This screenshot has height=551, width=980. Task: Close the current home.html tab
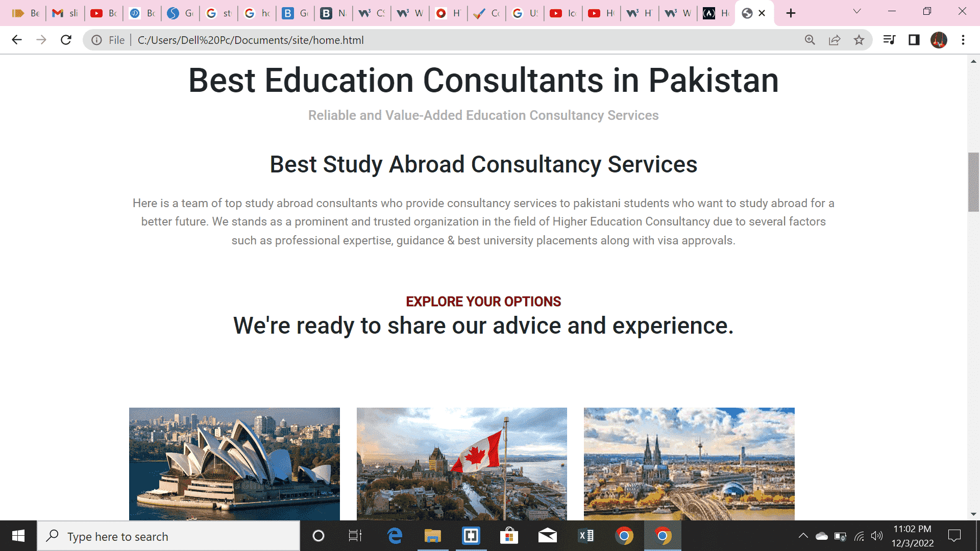tap(762, 13)
